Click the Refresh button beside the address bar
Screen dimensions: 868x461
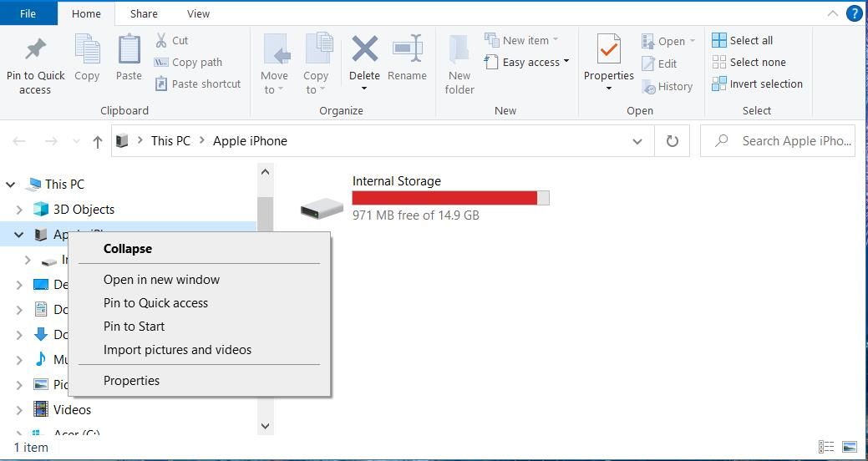tap(672, 141)
